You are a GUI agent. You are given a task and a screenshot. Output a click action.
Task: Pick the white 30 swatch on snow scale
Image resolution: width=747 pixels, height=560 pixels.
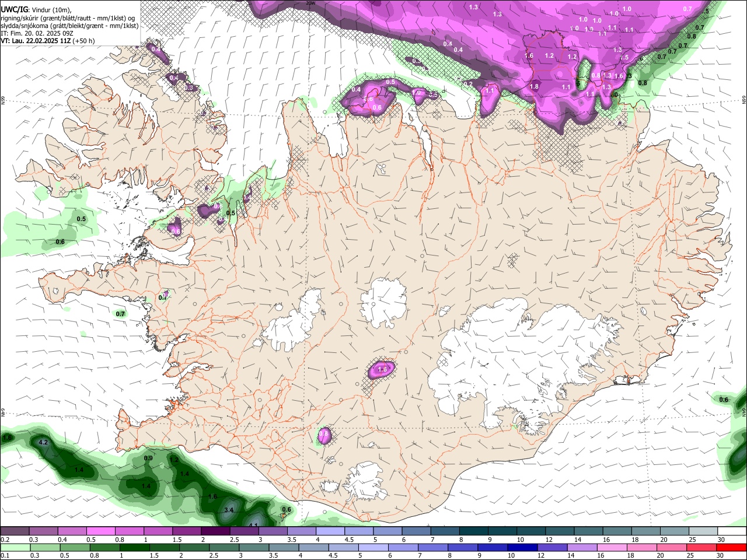[x=732, y=531]
